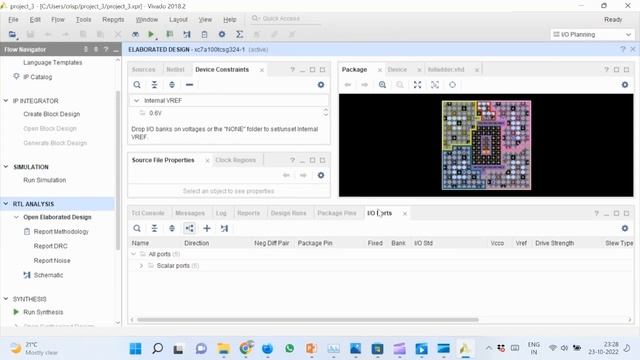Viewport: 640px width, 360px height.
Task: Open I/O Ports panel settings gear
Action: 625,228
